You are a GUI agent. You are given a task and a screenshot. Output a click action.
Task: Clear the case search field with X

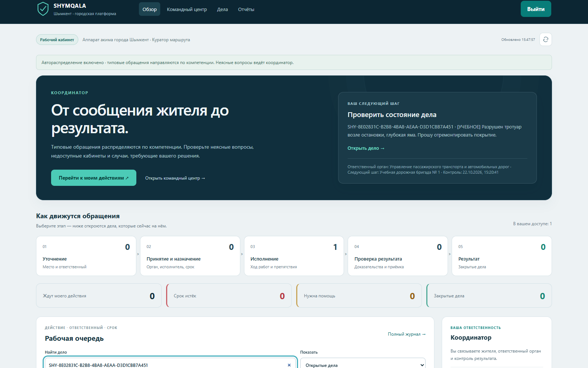(289, 365)
